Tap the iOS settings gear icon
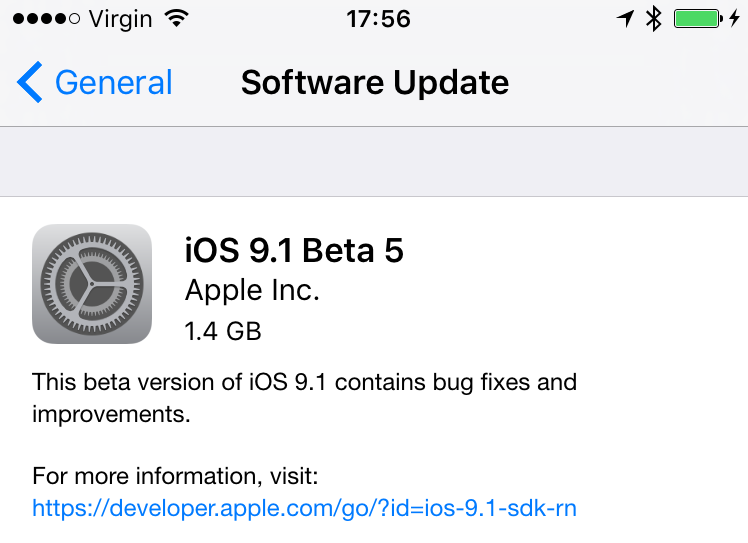 click(92, 284)
